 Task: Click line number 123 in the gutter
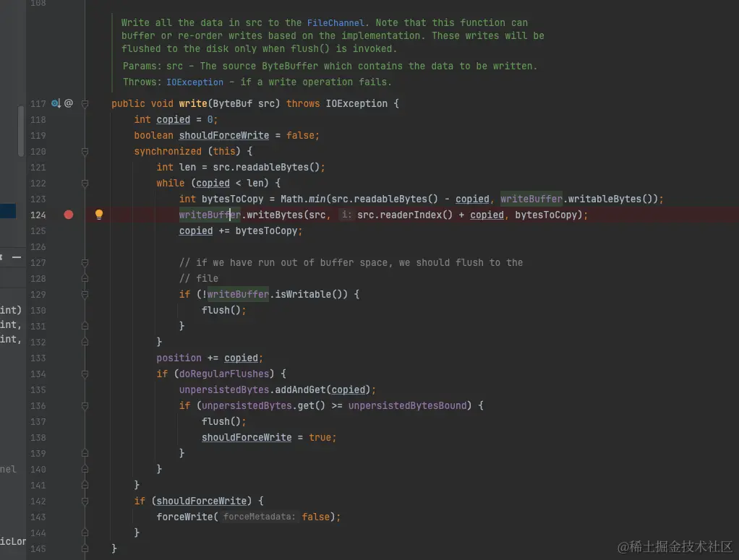pyautogui.click(x=38, y=199)
